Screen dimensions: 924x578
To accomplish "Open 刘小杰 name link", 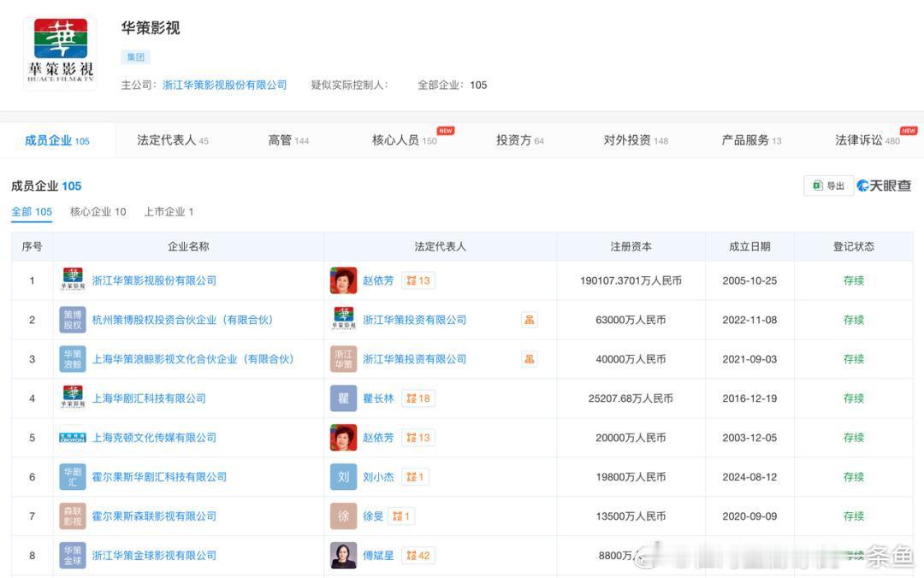I will pyautogui.click(x=378, y=476).
